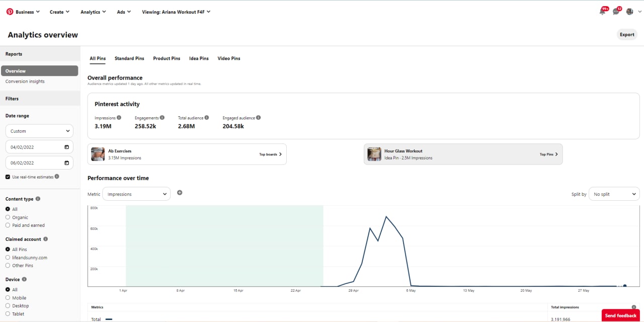Open the notifications bell icon
Image resolution: width=644 pixels, height=322 pixels.
click(x=602, y=12)
